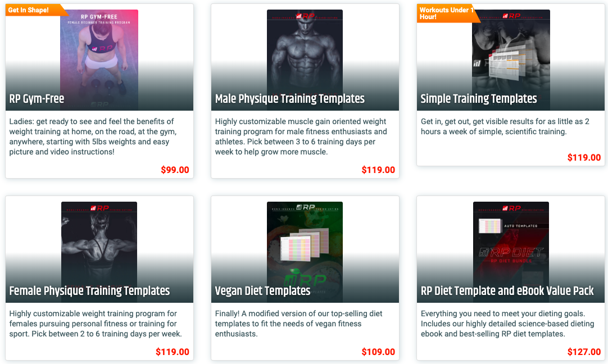Click the $99.00 price on RP Gym-Free
This screenshot has width=608, height=364.
coord(175,170)
